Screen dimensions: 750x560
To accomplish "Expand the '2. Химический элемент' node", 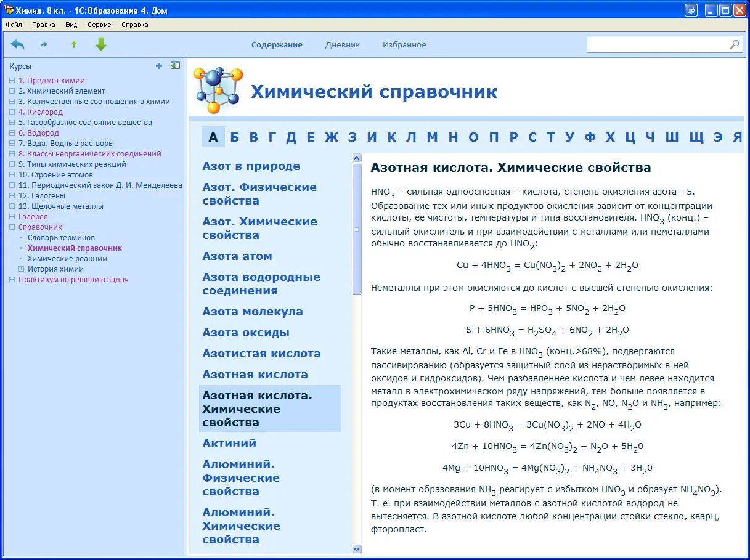I will tap(12, 91).
